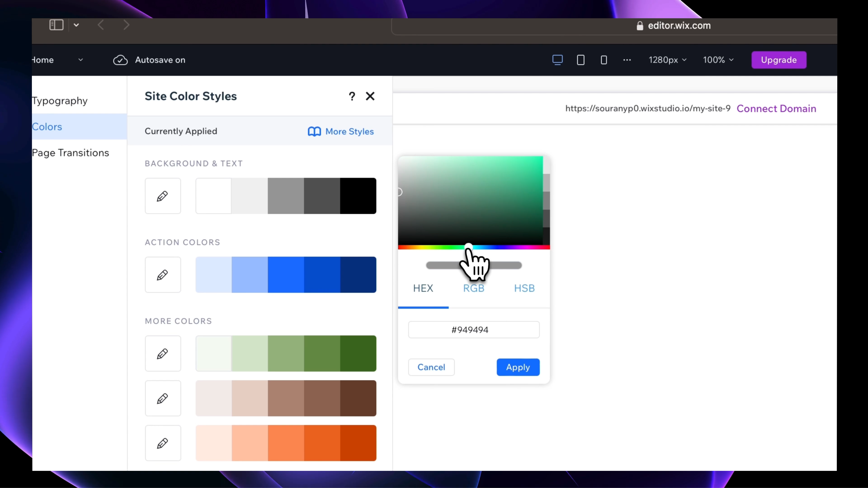Click the desktop breakpoint view icon
This screenshot has height=488, width=868.
click(557, 60)
